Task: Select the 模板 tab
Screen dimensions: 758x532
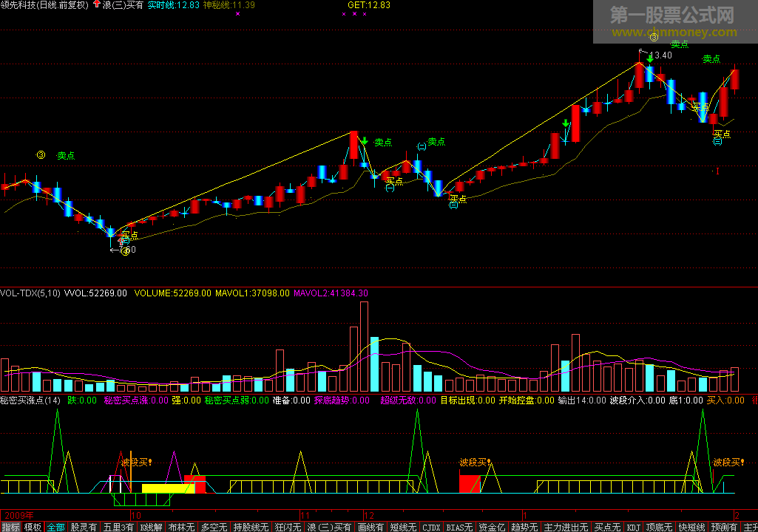Action: click(x=33, y=527)
